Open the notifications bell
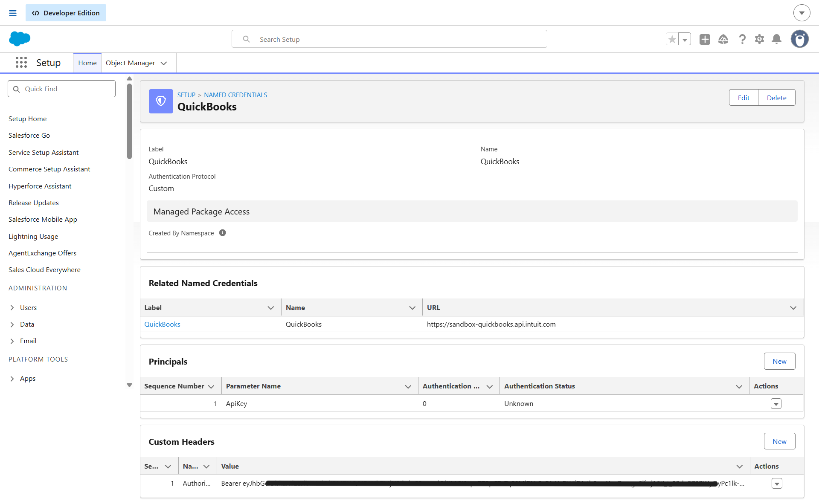The height and width of the screenshot is (504, 819). coord(777,39)
